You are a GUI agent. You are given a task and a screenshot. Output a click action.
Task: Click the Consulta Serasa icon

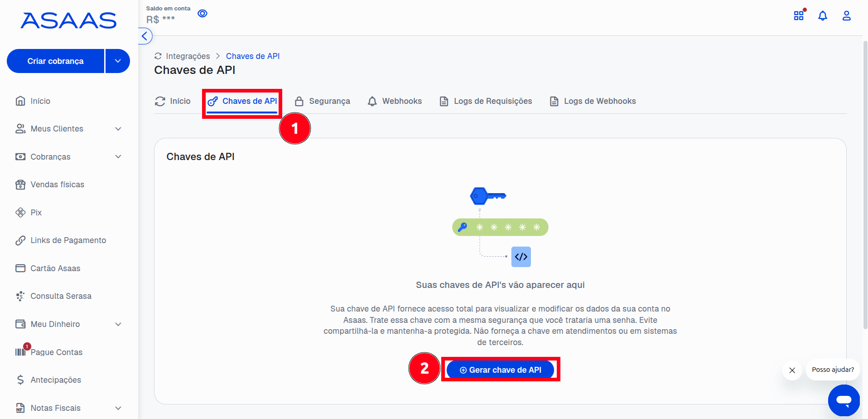coord(20,296)
